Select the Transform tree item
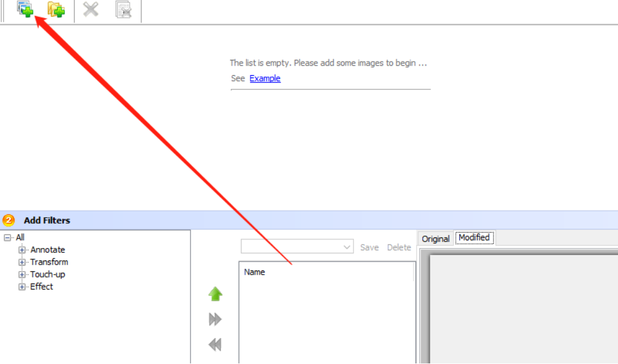The height and width of the screenshot is (364, 618). pyautogui.click(x=49, y=262)
